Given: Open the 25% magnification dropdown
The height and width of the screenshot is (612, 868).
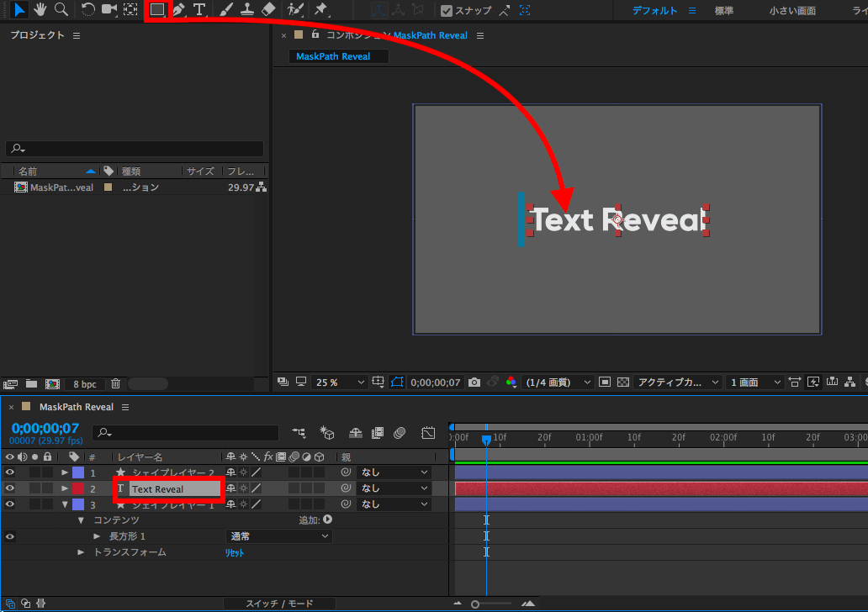Looking at the screenshot, I should (339, 382).
